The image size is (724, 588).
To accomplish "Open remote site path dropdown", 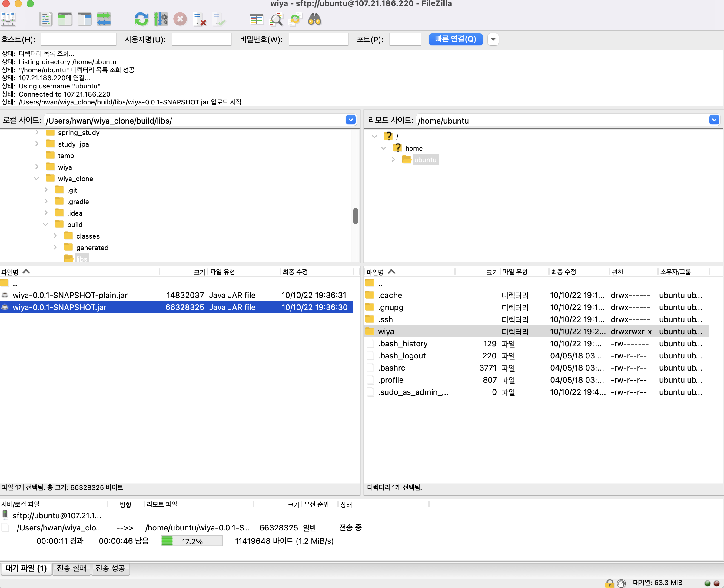I will tap(714, 120).
